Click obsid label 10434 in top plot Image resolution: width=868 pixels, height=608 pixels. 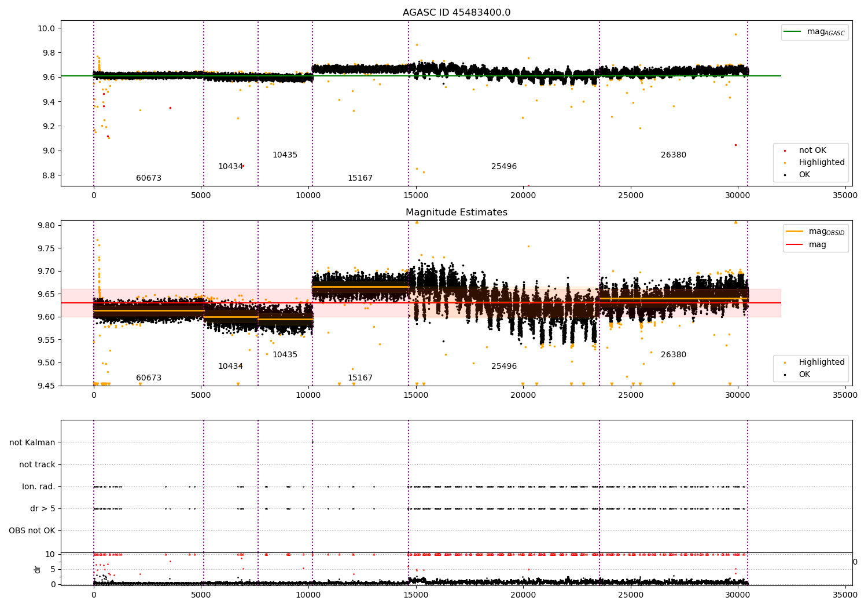(x=230, y=167)
